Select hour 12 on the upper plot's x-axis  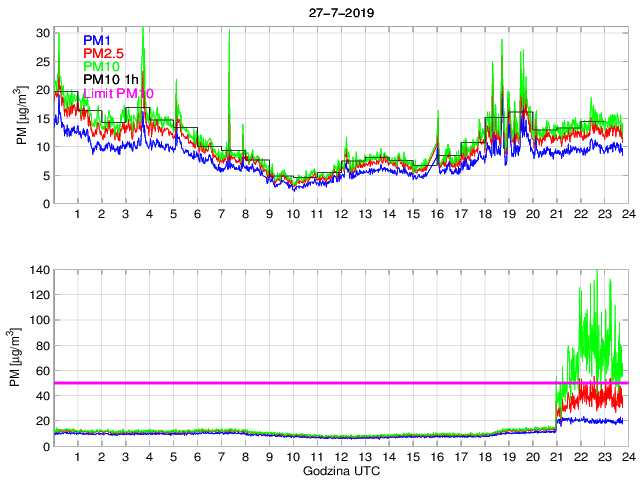tap(341, 214)
